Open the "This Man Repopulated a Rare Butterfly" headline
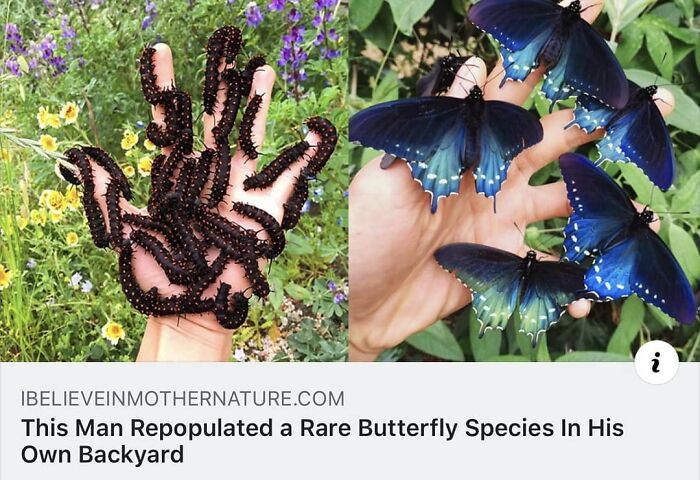700x480 pixels. [322, 441]
